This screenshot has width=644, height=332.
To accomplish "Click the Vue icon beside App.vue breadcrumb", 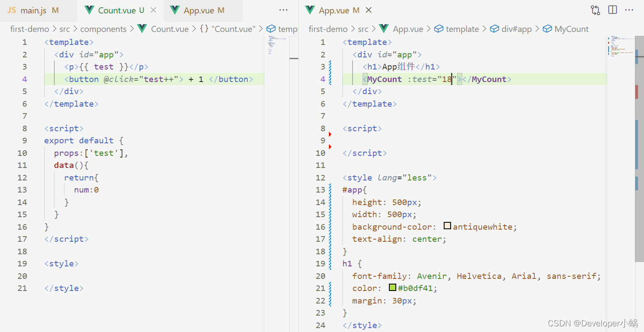I will 384,29.
